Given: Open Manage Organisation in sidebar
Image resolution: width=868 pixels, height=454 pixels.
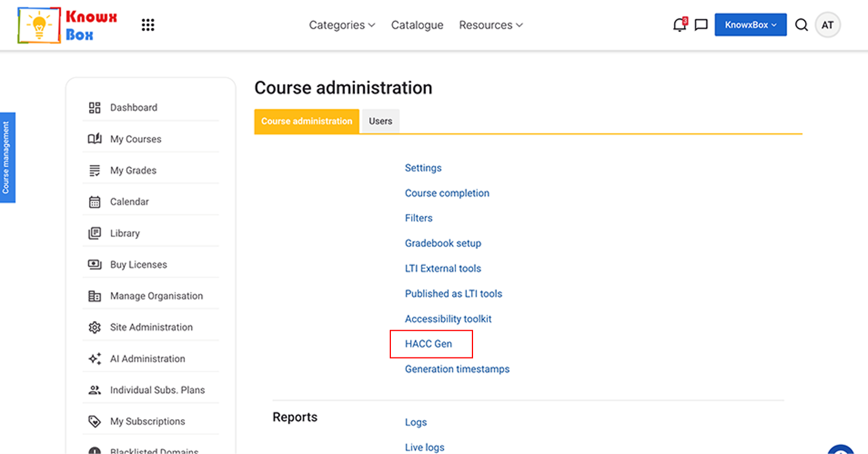Looking at the screenshot, I should pos(157,296).
